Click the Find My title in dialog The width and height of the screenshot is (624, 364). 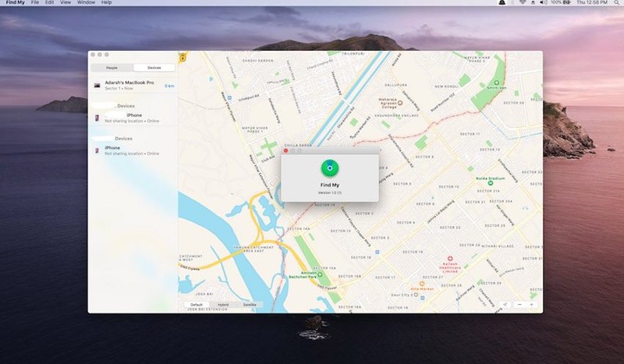330,185
